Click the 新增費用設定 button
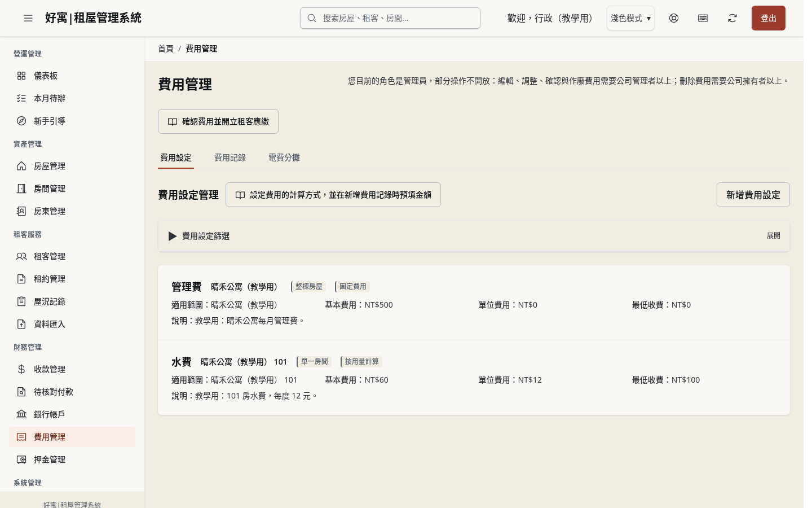The image size is (812, 508). click(x=753, y=195)
